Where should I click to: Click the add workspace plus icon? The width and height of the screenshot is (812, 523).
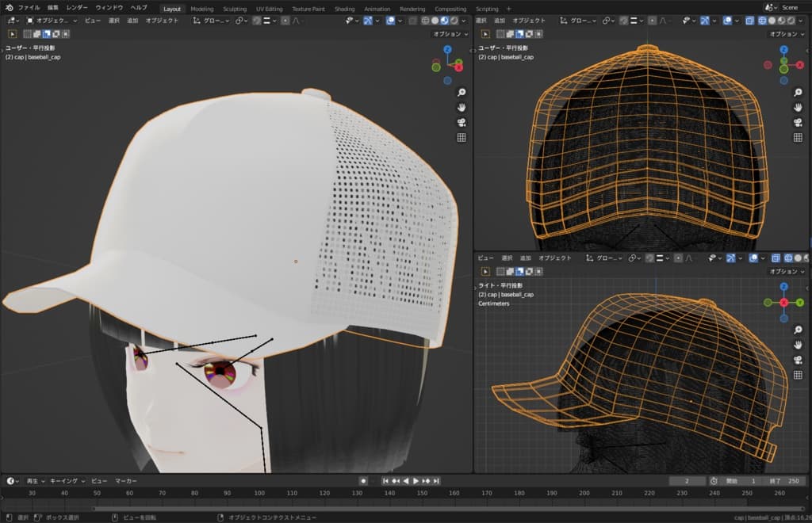tap(508, 9)
